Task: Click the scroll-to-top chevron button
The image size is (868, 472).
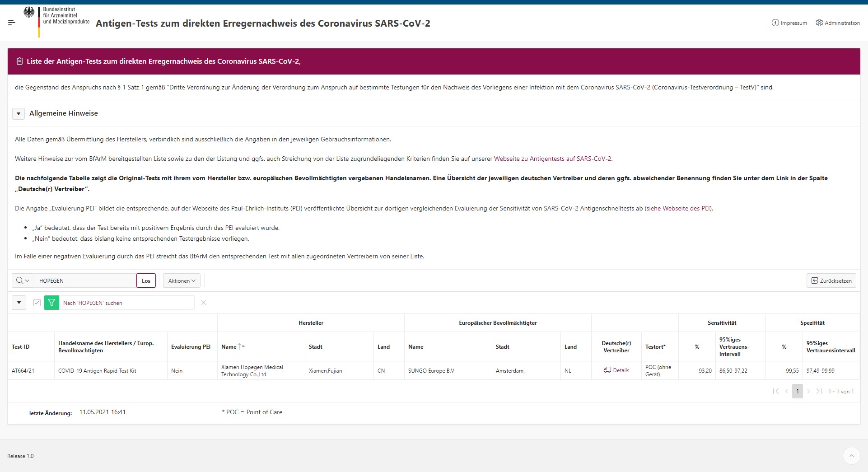Action: (851, 456)
